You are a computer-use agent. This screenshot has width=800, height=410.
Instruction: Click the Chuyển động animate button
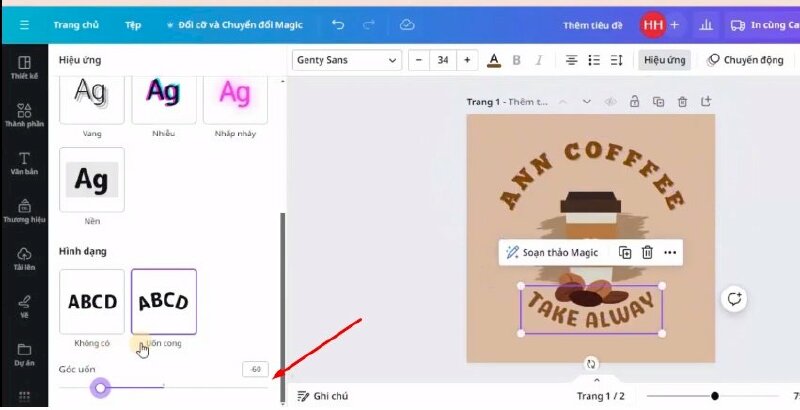pyautogui.click(x=745, y=60)
